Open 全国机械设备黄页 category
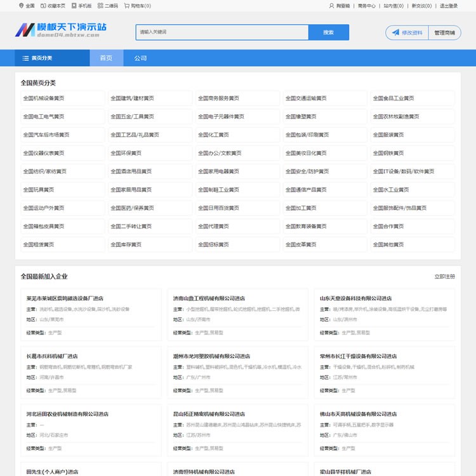This screenshot has height=476, width=476. pyautogui.click(x=63, y=98)
